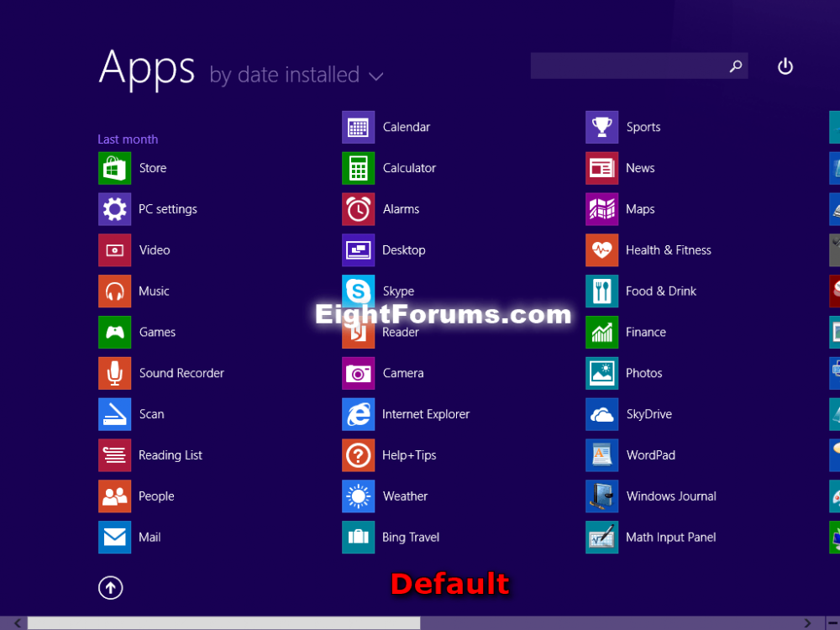Click the 'Reading List' label
Screen dimensions: 840x630
pos(171,455)
